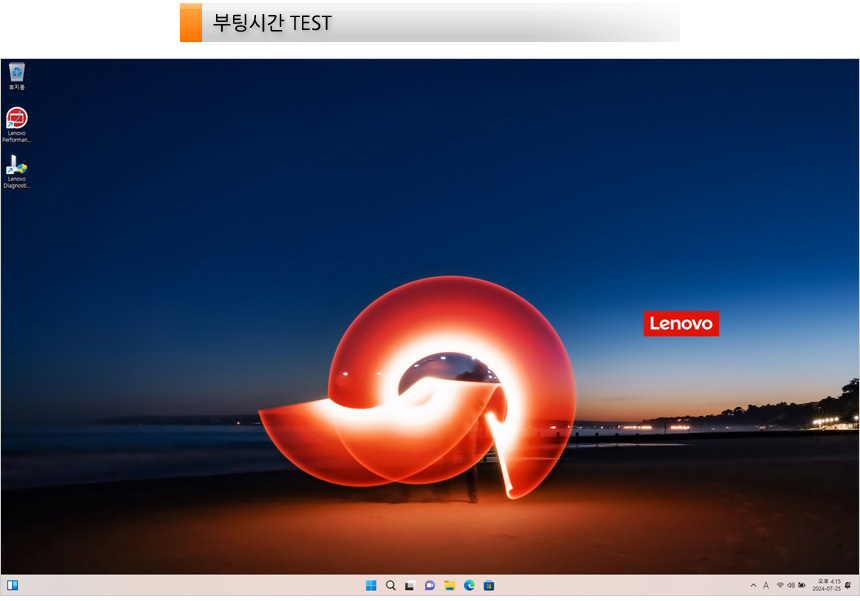Open the Wi-Fi network tray icon

click(780, 586)
